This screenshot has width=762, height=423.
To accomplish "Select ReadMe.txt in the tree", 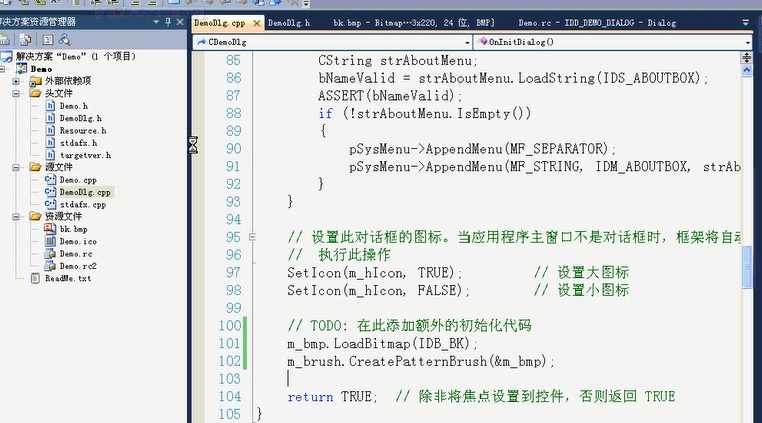I will [68, 279].
